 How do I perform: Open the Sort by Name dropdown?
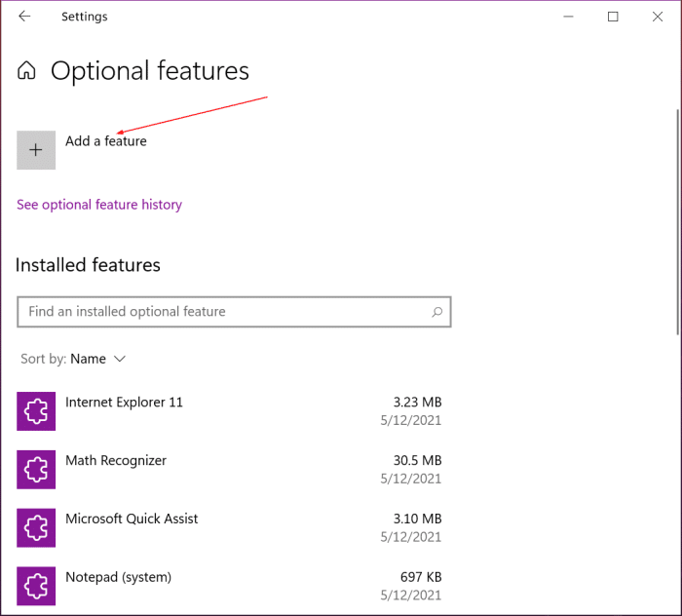click(x=73, y=359)
